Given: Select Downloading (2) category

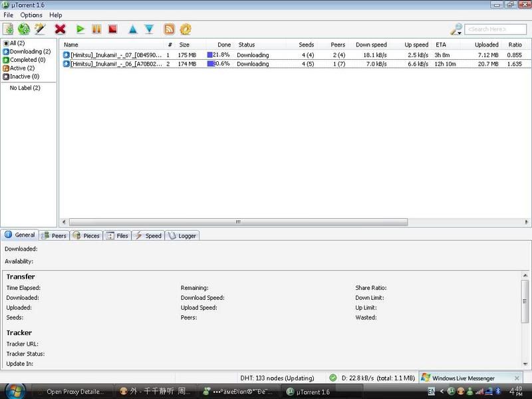Looking at the screenshot, I should tap(27, 52).
